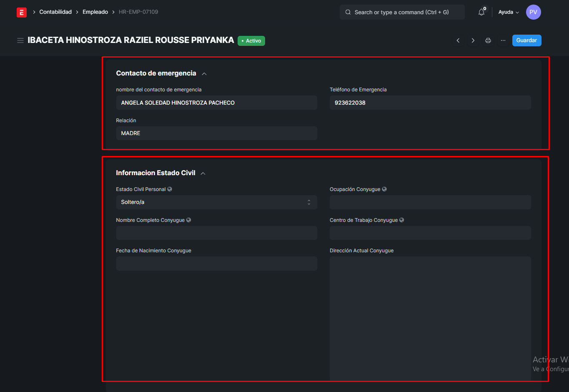Navigate to Contabilidad breadcrumb
Image resolution: width=569 pixels, height=392 pixels.
tap(55, 12)
